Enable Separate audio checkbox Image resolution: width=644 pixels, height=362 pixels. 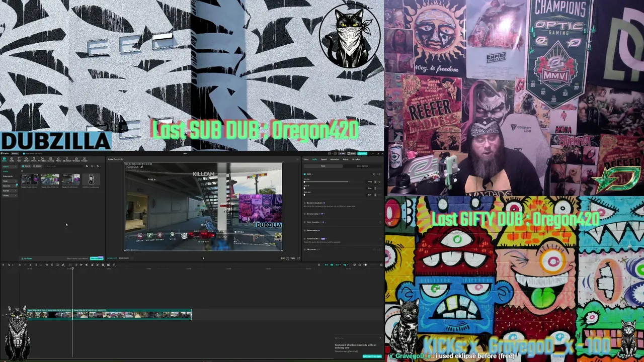pyautogui.click(x=305, y=239)
